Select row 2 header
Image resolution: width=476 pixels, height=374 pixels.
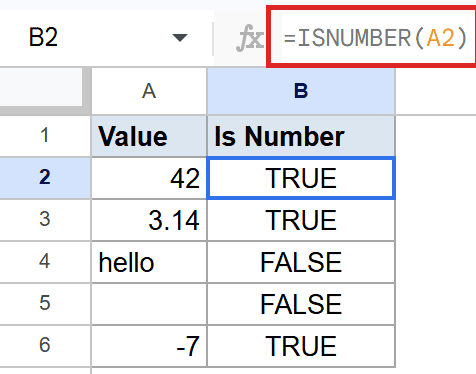(x=45, y=178)
